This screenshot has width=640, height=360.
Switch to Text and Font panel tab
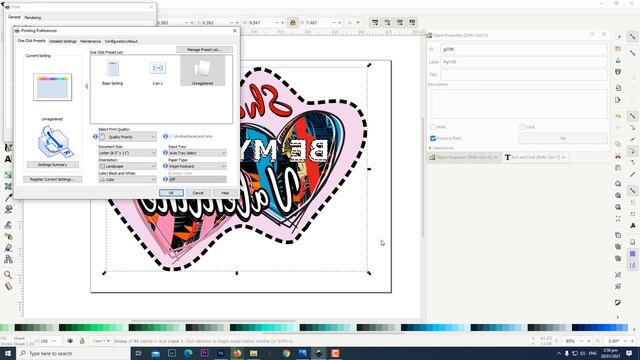pos(535,157)
